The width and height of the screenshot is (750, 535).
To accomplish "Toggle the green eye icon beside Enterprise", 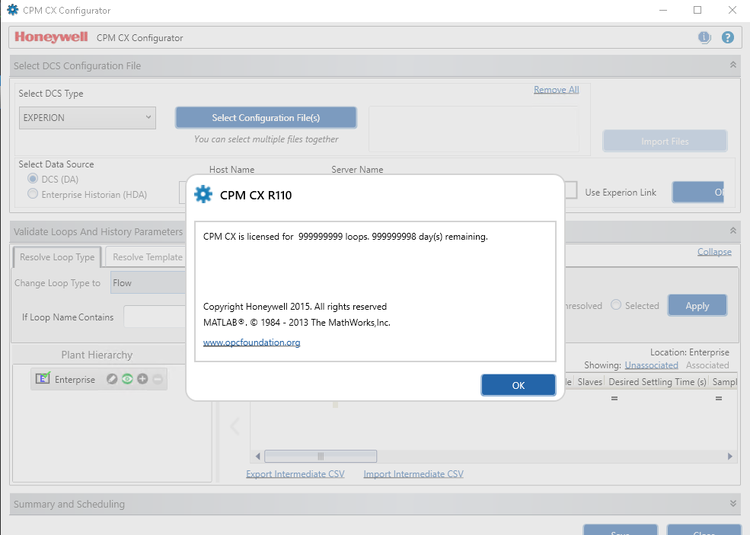I will pos(127,379).
